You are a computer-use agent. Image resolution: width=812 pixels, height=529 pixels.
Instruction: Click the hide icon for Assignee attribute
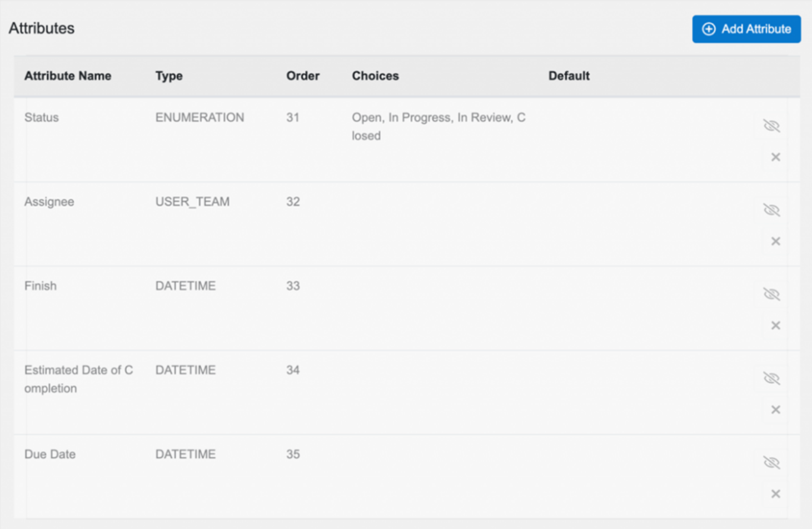tap(773, 210)
